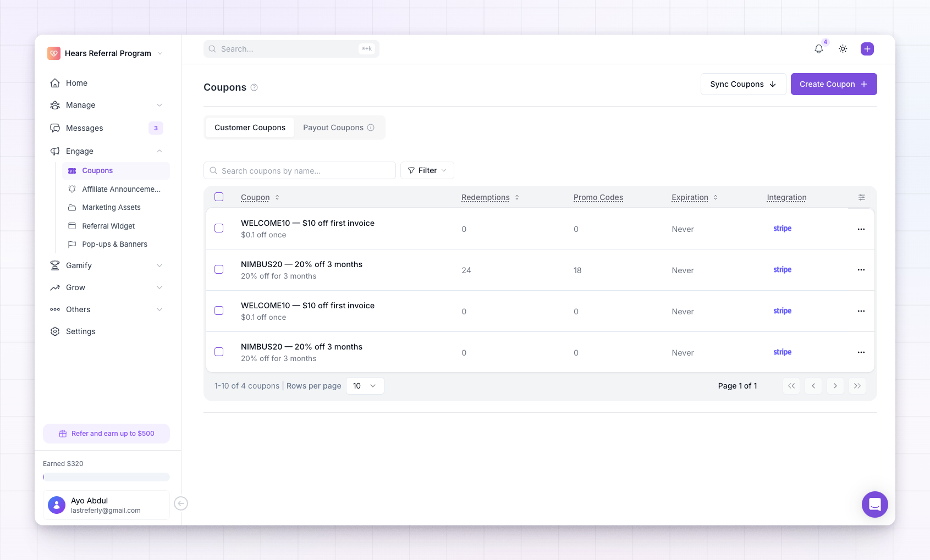
Task: Focus the top Search field
Action: (x=291, y=49)
